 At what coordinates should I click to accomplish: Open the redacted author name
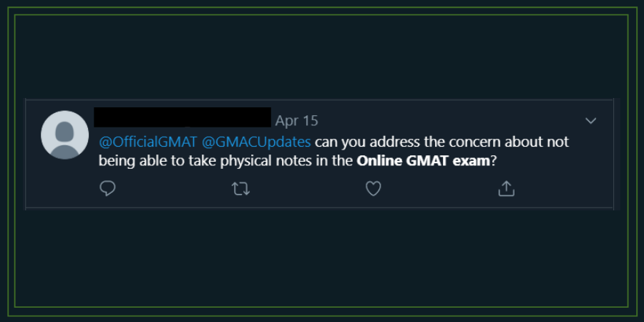point(182,117)
